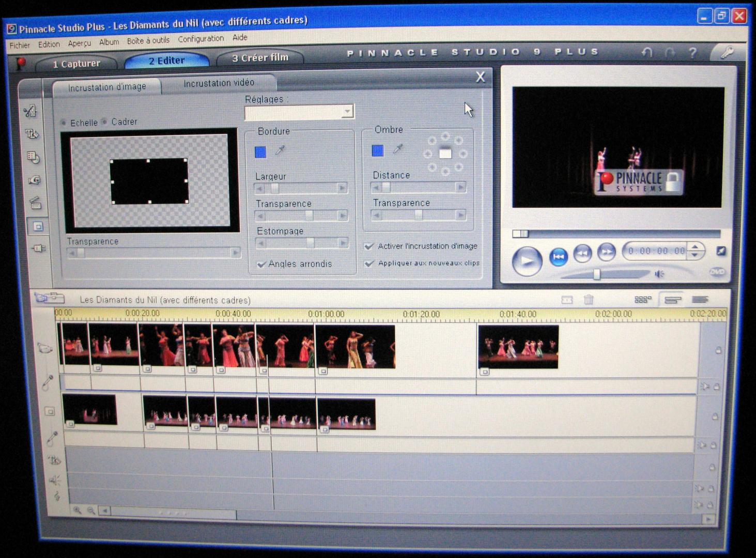Zoom in the timeline magnifier
Image resolution: width=756 pixels, height=558 pixels.
click(78, 510)
